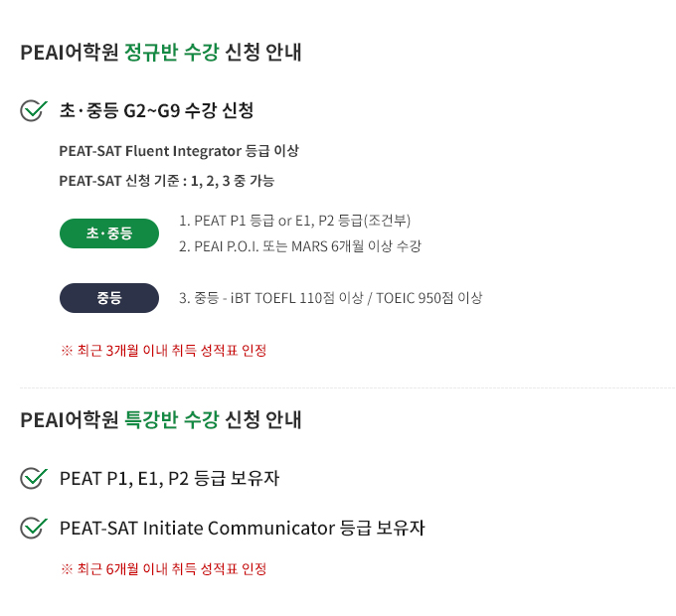Image resolution: width=676 pixels, height=616 pixels.
Task: Click PEAT-SAT Fluent Integrator 등급 이상 text
Action: (179, 151)
